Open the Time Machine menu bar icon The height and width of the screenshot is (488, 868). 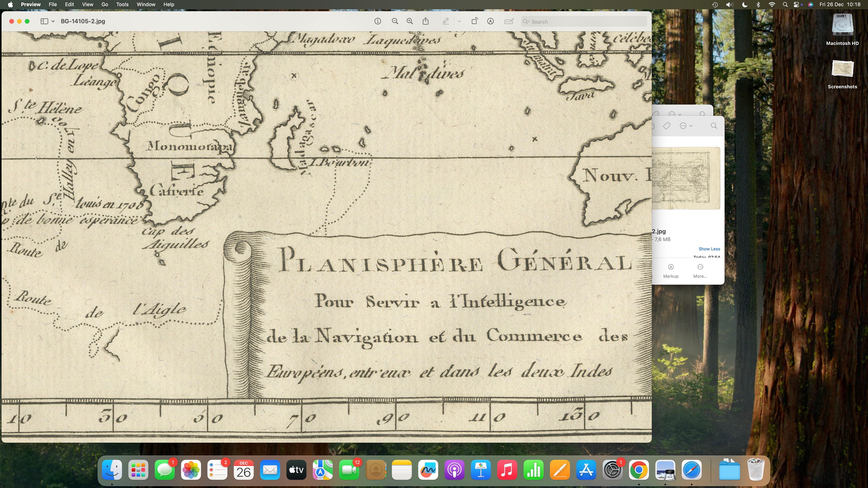pyautogui.click(x=715, y=4)
